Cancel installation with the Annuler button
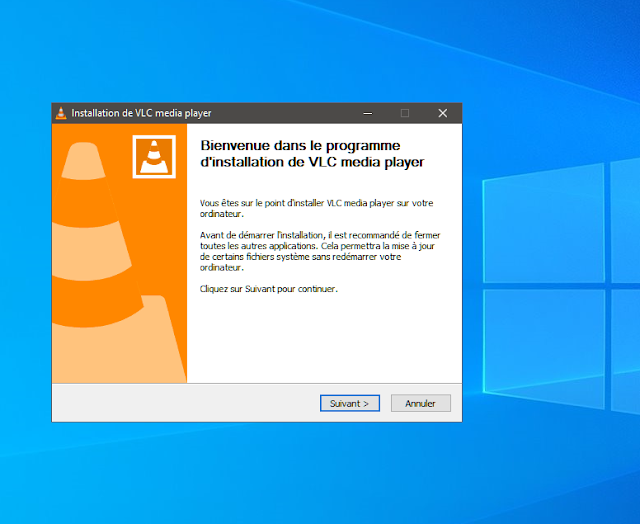Screen dimensions: 640x524 coord(420,403)
